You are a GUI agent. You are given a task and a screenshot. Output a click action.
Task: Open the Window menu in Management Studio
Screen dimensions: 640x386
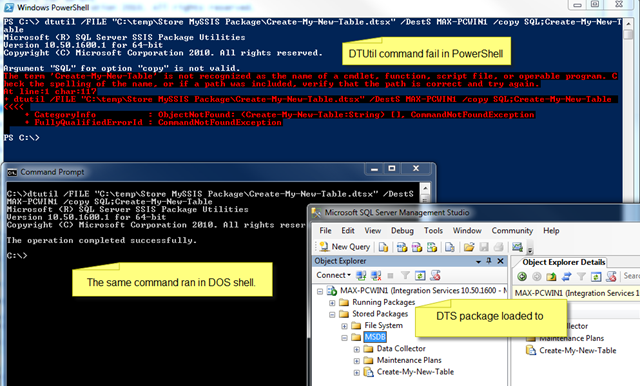[x=467, y=231]
